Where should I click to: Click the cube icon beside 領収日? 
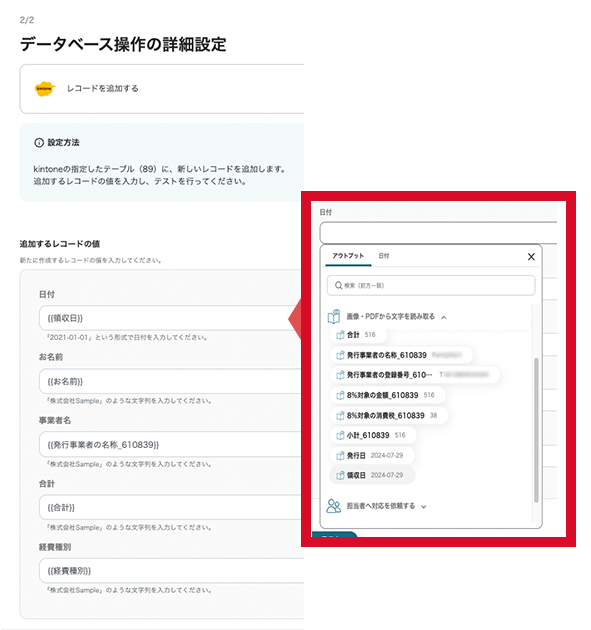(x=340, y=475)
